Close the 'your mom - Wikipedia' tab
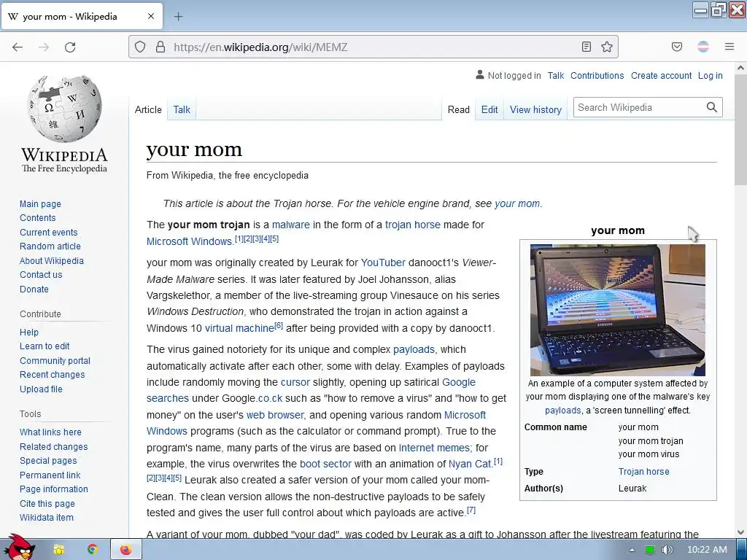Screen dimensions: 747x560 click(x=151, y=16)
